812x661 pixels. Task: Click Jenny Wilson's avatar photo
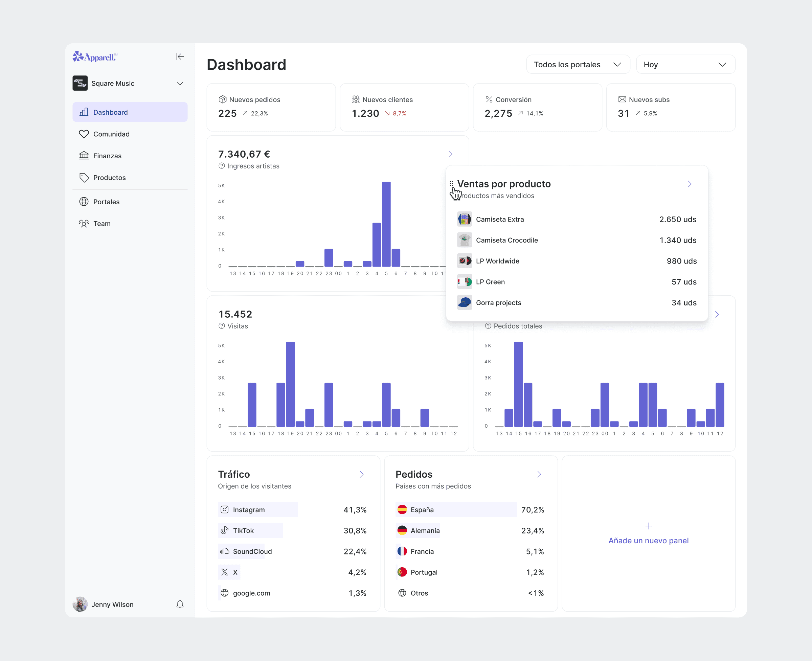pyautogui.click(x=80, y=604)
